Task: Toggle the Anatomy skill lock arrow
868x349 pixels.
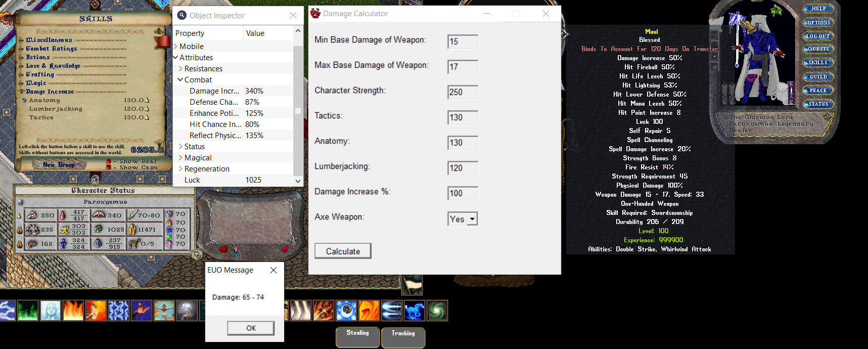Action: coord(147,100)
